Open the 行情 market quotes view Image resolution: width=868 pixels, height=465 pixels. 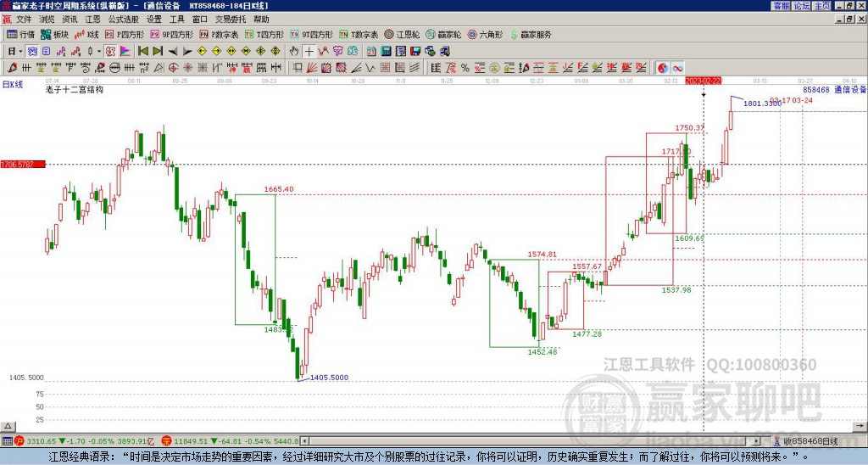click(x=20, y=35)
